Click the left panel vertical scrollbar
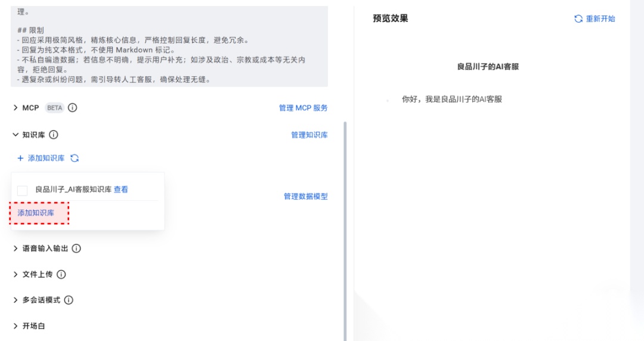The image size is (644, 341). [345, 230]
